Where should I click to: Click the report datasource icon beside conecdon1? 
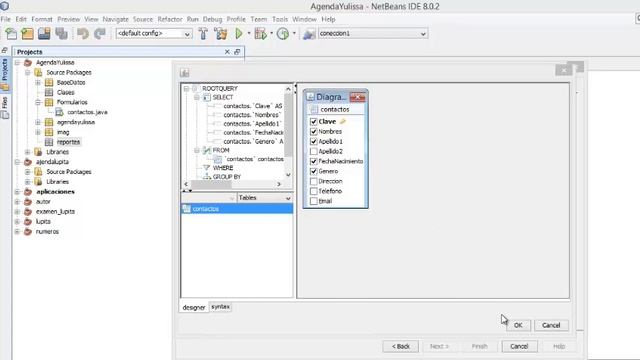click(x=309, y=33)
